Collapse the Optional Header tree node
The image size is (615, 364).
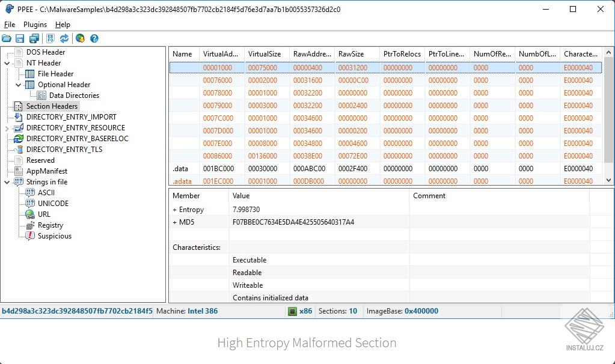click(19, 85)
